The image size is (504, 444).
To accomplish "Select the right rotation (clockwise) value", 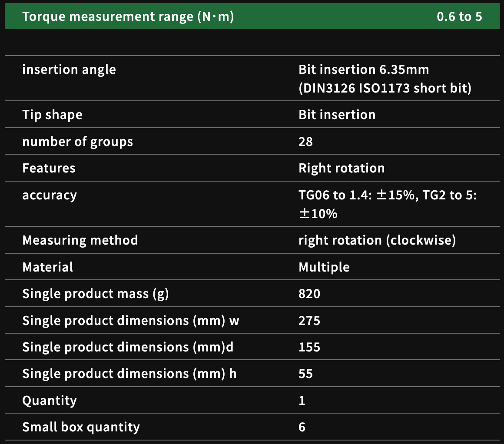I will (377, 240).
